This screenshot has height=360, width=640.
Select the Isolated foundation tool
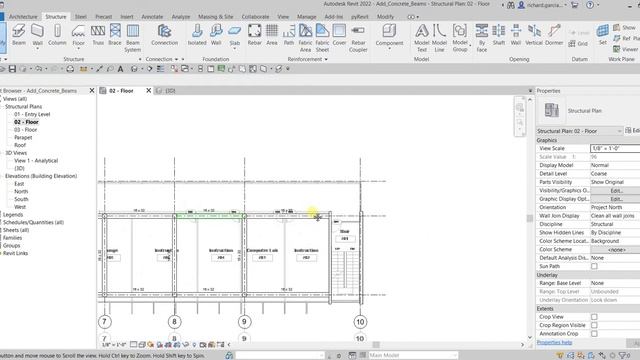point(197,35)
